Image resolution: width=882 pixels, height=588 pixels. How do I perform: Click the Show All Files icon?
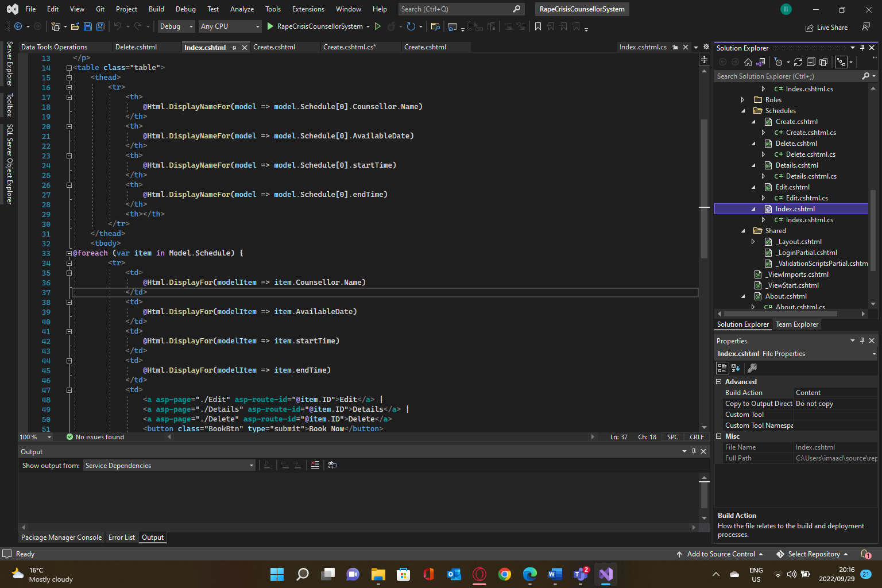(823, 62)
